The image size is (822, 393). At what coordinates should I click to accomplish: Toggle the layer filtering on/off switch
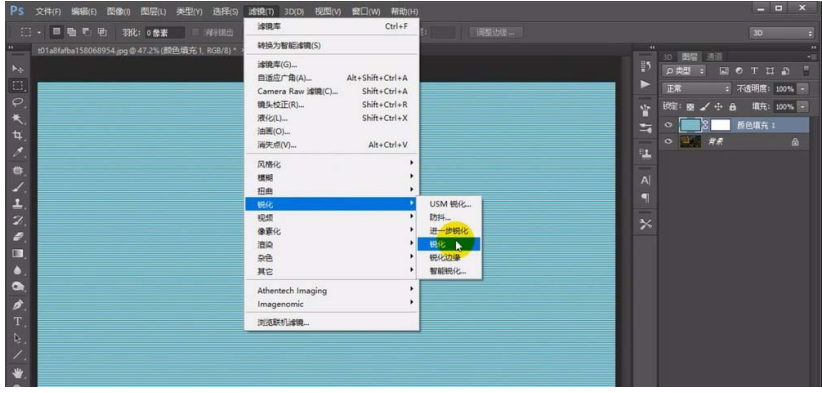(x=806, y=71)
